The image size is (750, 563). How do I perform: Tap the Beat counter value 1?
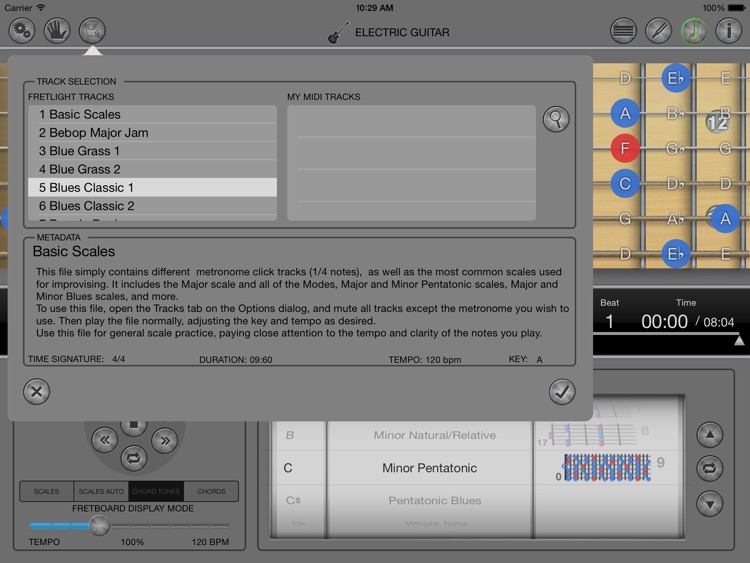(609, 322)
